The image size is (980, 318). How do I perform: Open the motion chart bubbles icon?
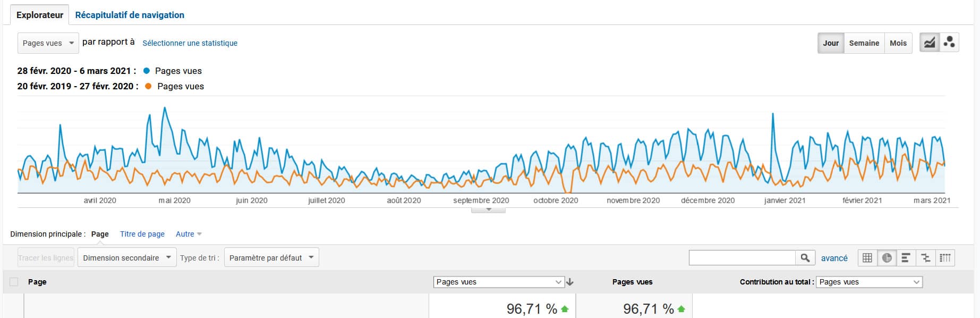(949, 43)
